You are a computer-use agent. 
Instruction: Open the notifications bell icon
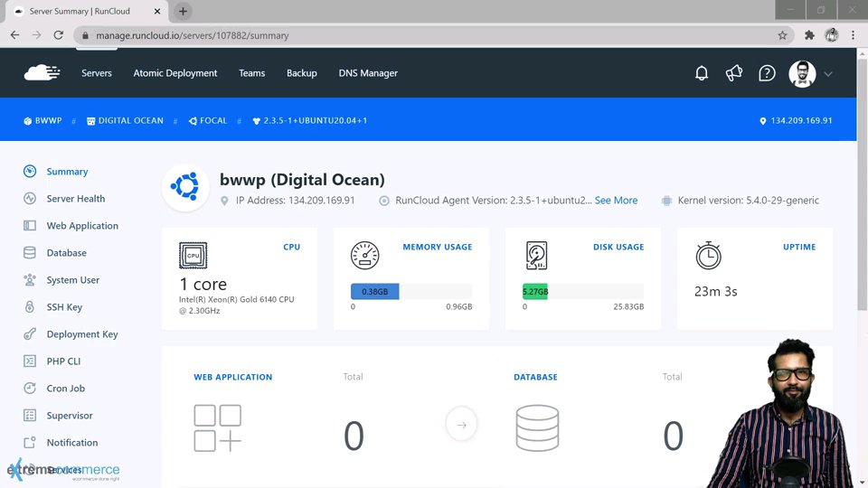[702, 73]
